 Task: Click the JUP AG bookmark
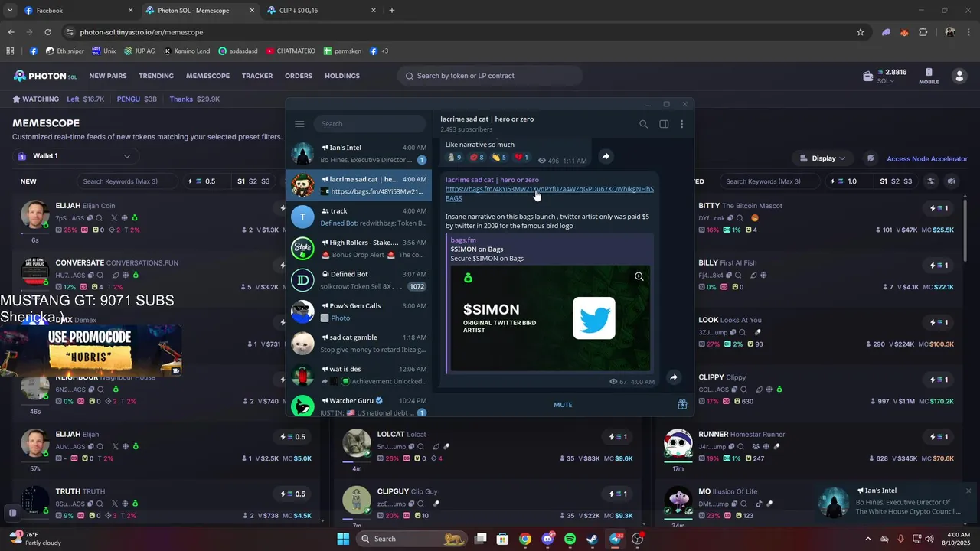coord(139,51)
